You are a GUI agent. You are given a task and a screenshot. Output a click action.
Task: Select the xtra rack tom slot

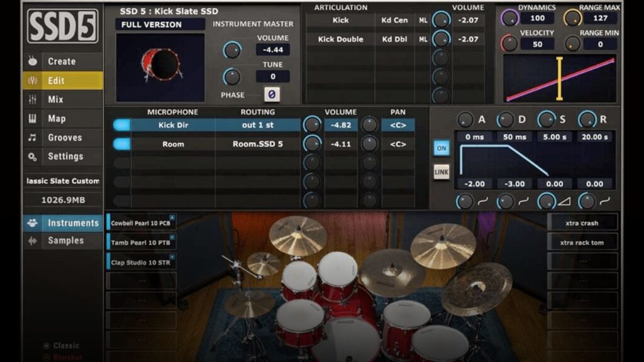(582, 243)
